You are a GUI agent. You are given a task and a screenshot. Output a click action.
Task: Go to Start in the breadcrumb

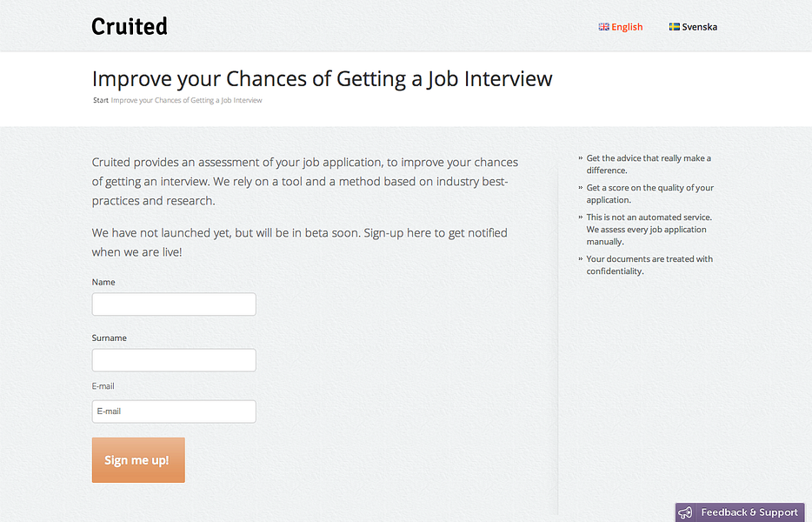pos(101,100)
